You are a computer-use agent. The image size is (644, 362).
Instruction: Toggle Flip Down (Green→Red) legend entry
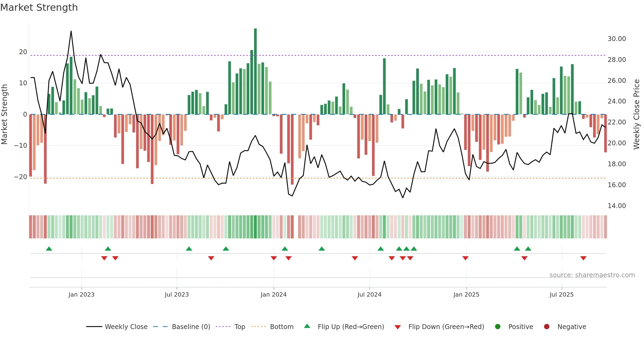[440, 327]
